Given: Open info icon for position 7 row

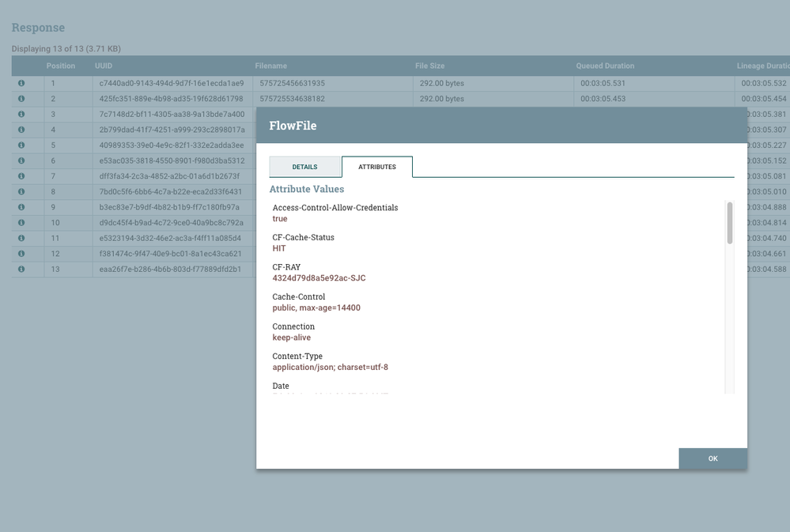Looking at the screenshot, I should coord(21,176).
